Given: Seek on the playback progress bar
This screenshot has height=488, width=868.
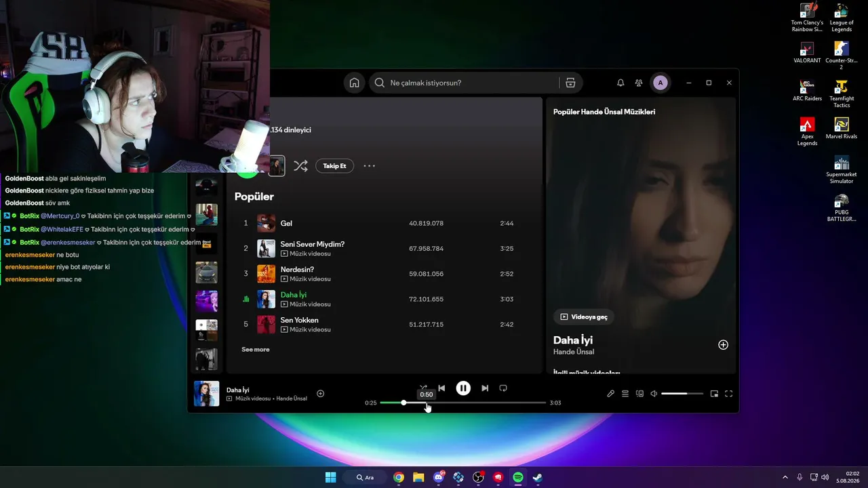Looking at the screenshot, I should (x=463, y=403).
